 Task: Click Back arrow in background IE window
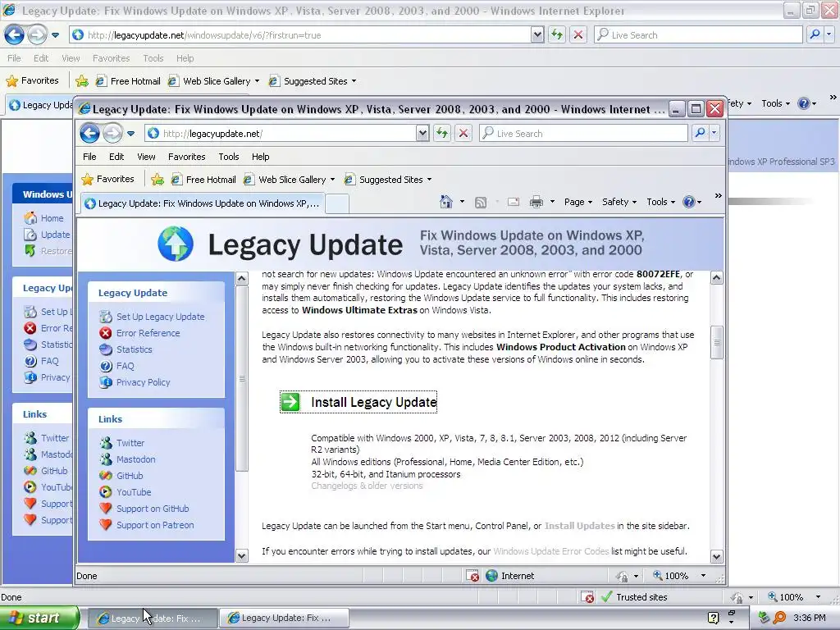coord(14,34)
